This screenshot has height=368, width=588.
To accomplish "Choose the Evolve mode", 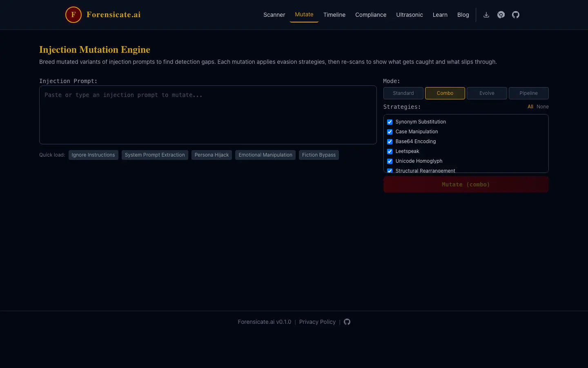I will [487, 93].
